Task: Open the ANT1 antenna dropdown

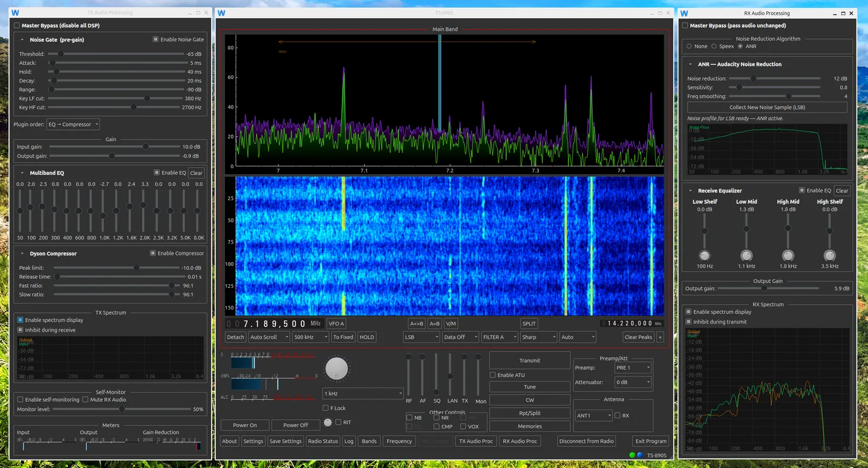Action: tap(594, 416)
